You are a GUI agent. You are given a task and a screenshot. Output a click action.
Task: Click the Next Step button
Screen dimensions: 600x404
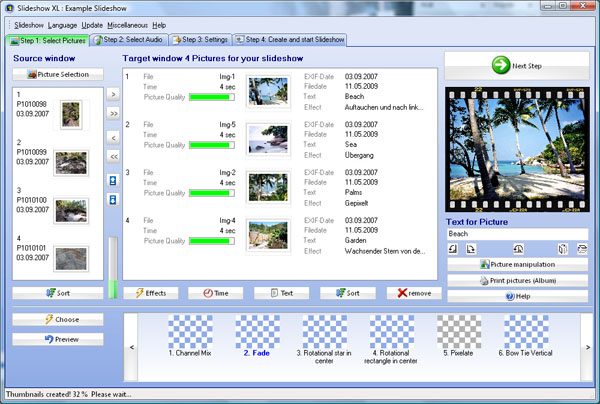(517, 67)
